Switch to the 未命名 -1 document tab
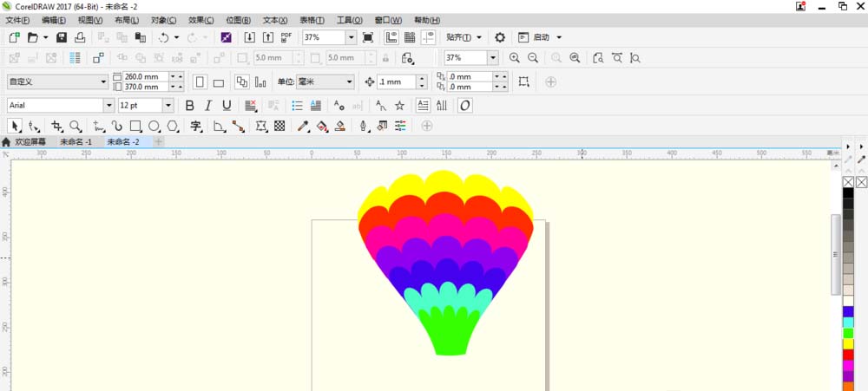This screenshot has width=868, height=391. coord(76,141)
